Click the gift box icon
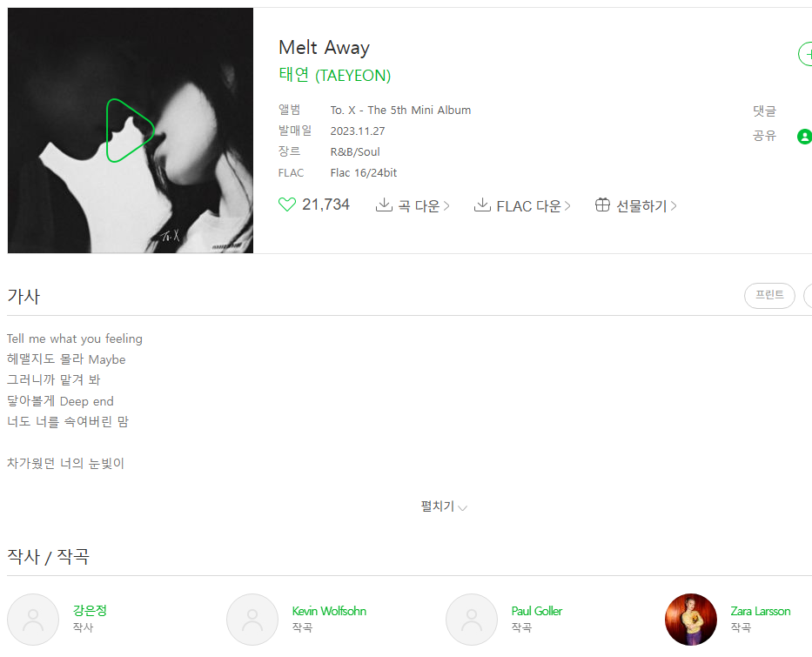Screen dimensions: 812x657 coord(602,204)
